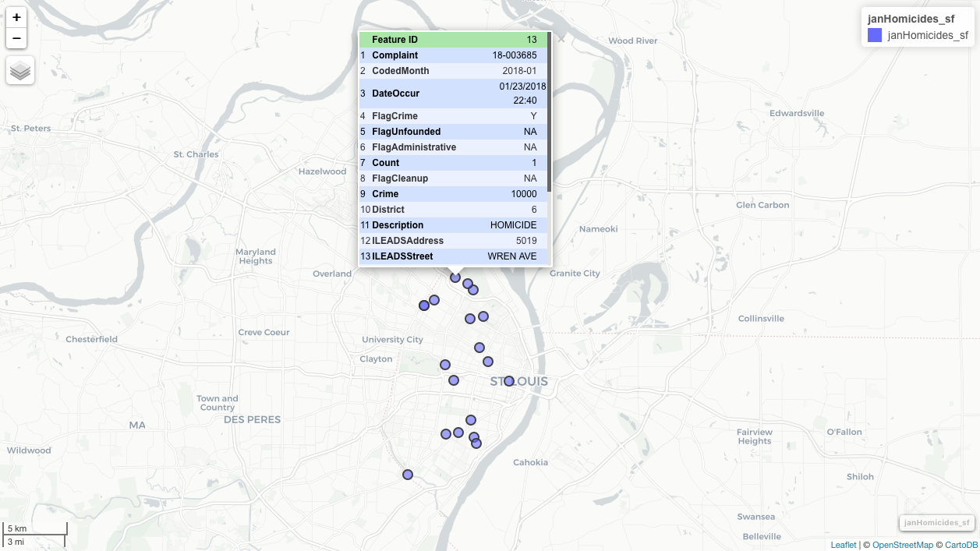Click the DateOccur row in the popup

pos(453,94)
